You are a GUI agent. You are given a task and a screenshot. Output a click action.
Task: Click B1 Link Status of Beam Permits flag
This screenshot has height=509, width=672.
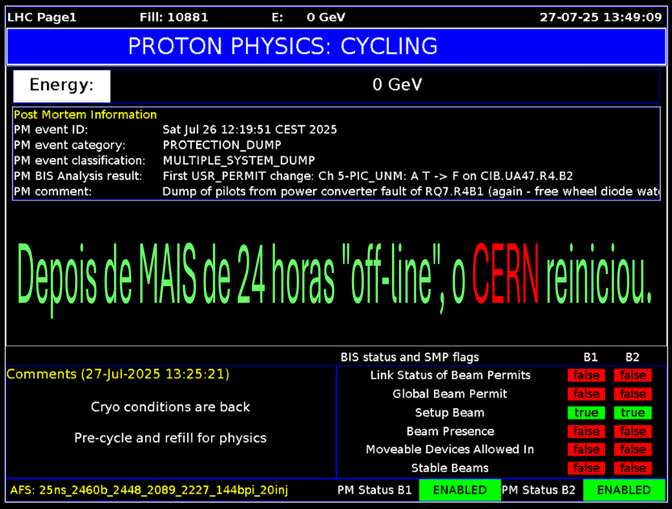(587, 375)
